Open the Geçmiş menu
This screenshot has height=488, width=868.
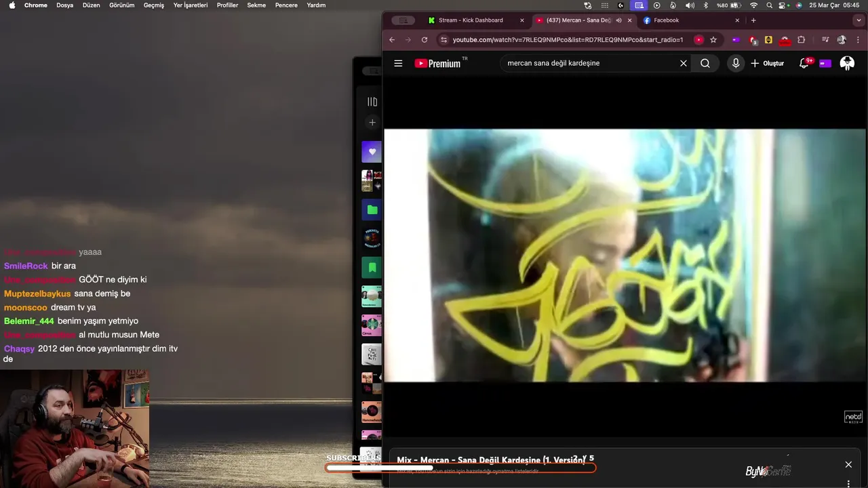point(154,5)
